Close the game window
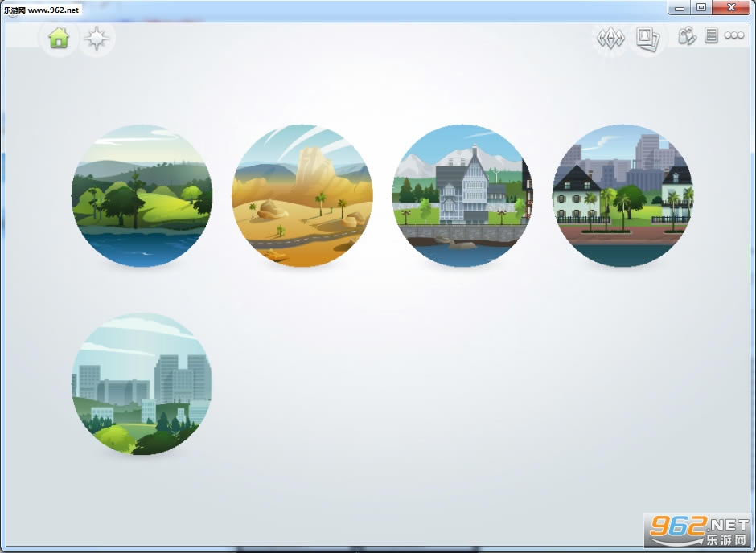Screen dimensions: 756x553 coord(731,8)
